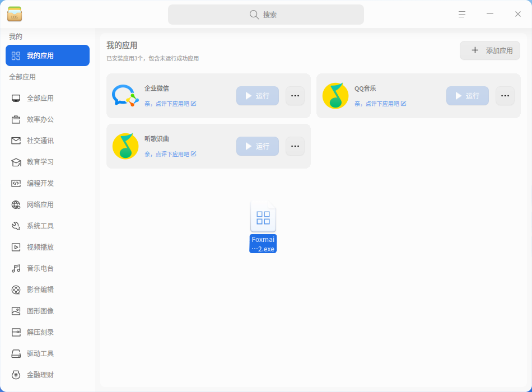Switch to the 视频播放 category

point(40,247)
